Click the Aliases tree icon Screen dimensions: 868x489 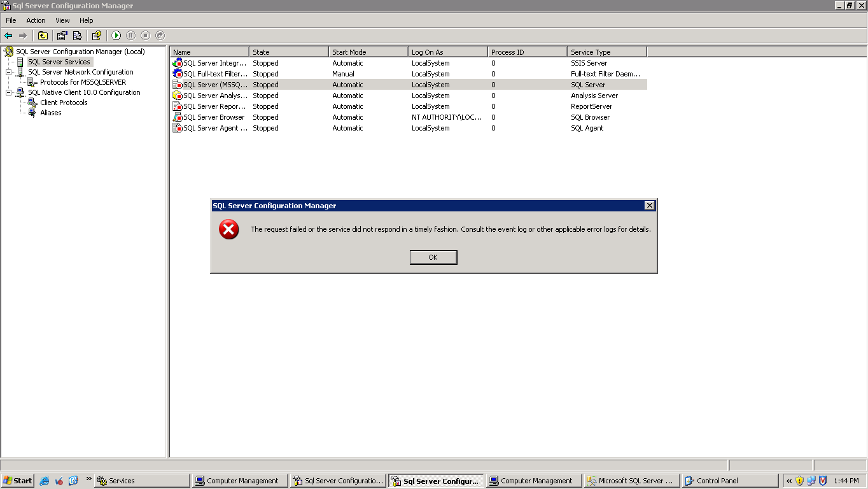pos(32,113)
